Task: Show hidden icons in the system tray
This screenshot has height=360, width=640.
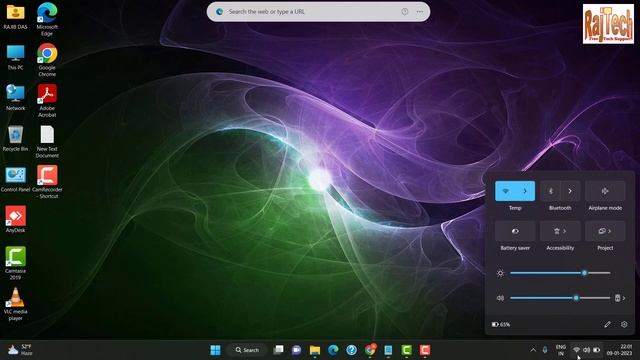Action: pos(533,350)
